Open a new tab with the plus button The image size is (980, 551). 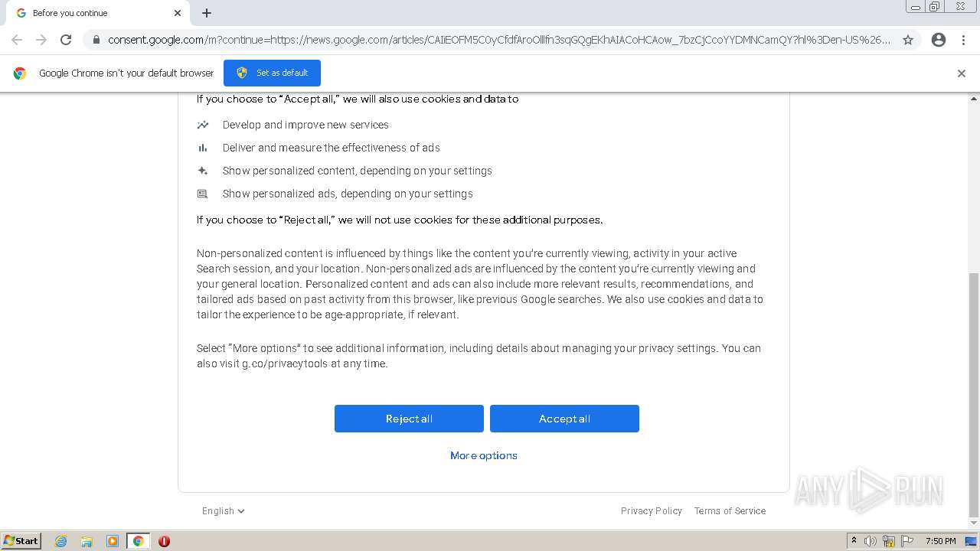click(x=207, y=13)
